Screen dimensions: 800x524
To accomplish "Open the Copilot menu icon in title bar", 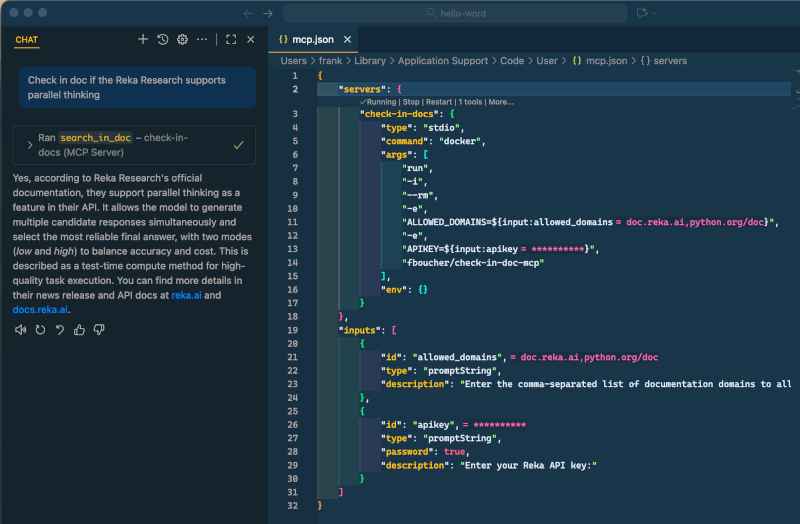I will coord(642,13).
